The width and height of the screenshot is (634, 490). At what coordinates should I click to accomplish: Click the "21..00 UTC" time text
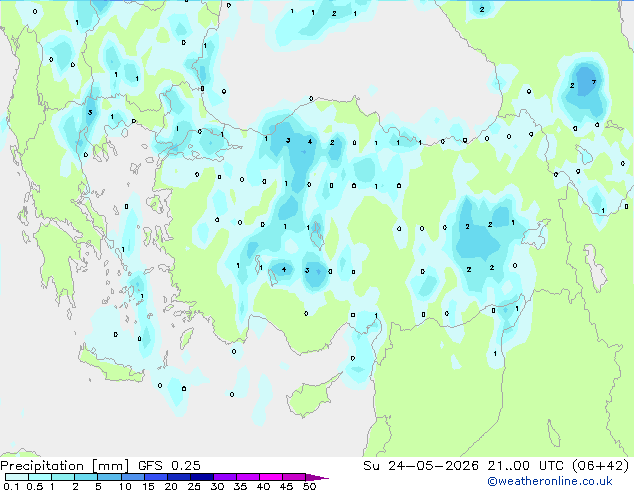point(526,466)
